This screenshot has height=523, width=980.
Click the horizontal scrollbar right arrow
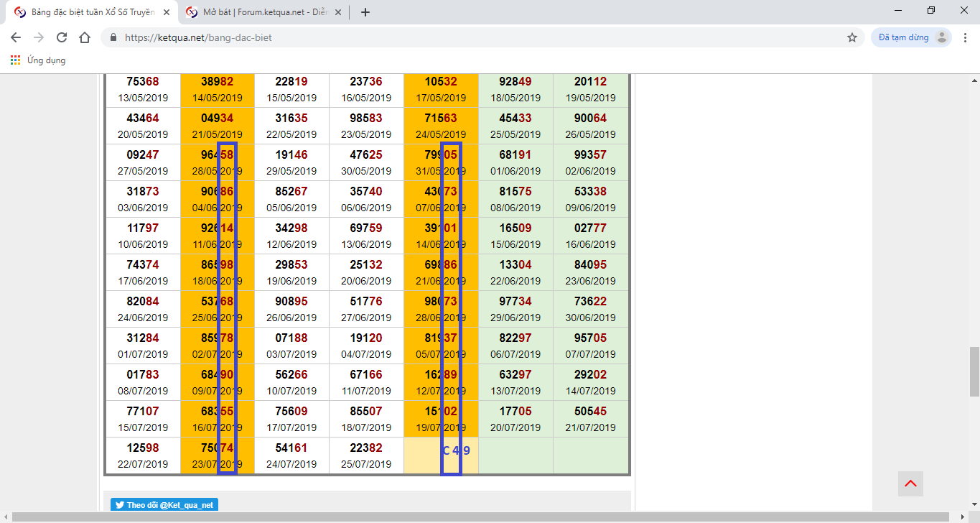click(x=963, y=517)
